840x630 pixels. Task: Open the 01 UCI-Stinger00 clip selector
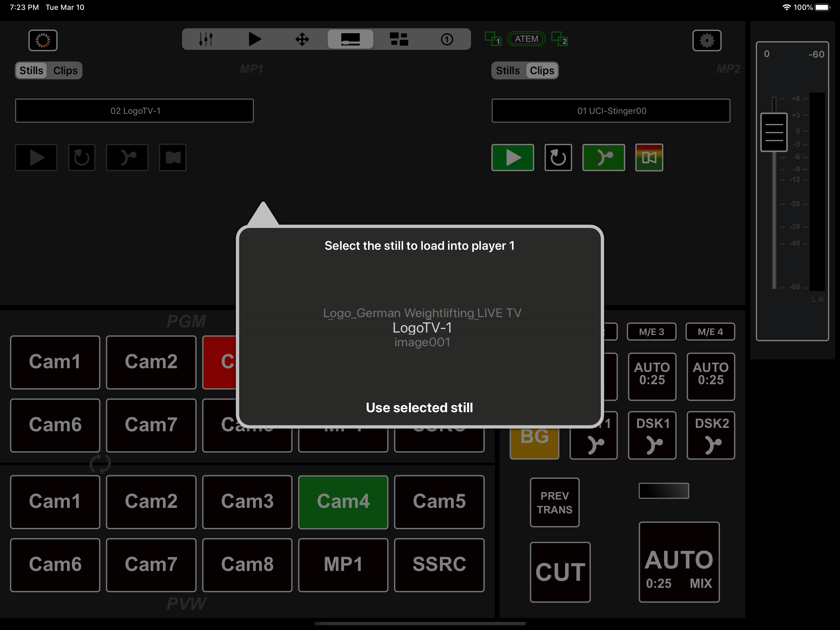(611, 111)
